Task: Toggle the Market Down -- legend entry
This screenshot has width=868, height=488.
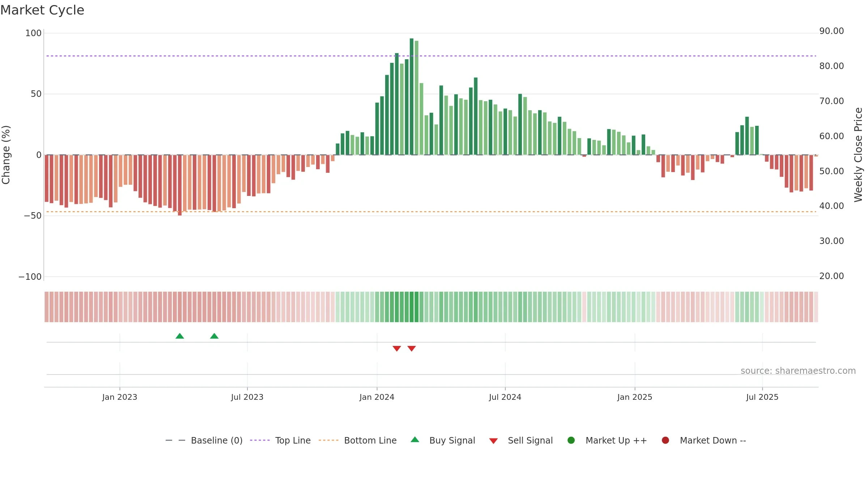Action: pos(704,440)
